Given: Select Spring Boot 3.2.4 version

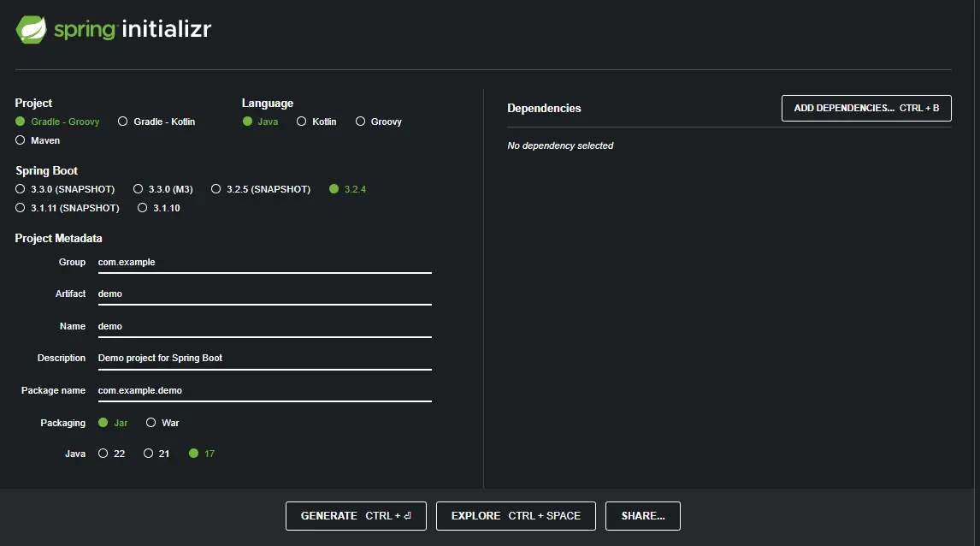Looking at the screenshot, I should [347, 189].
